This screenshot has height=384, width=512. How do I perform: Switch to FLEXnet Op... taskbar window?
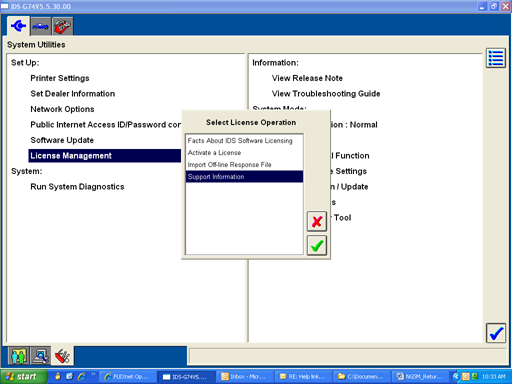(x=128, y=377)
